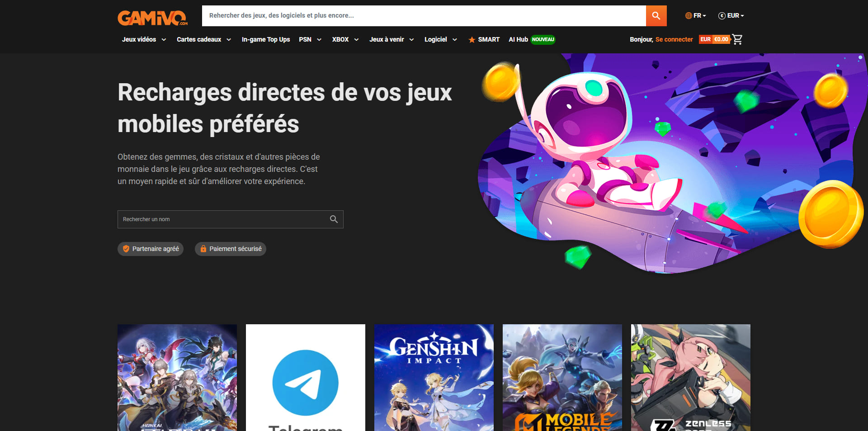Open the Honkai Star Rail game card

pos(177,378)
